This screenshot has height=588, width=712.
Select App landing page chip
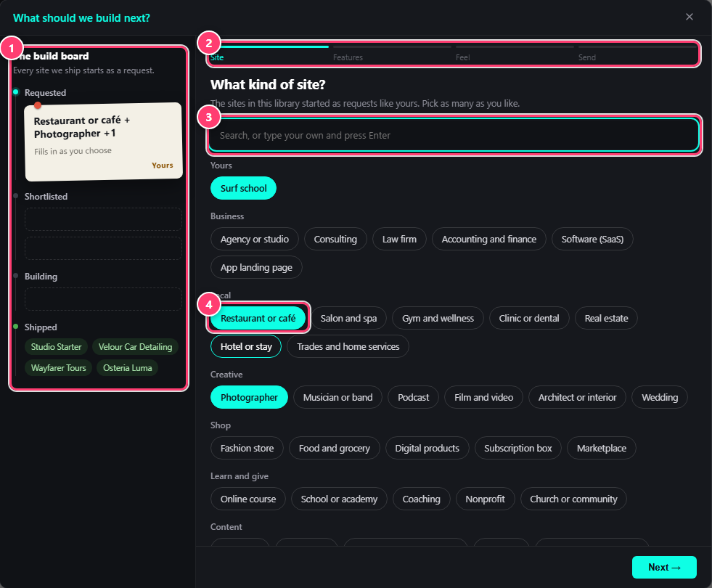[256, 267]
